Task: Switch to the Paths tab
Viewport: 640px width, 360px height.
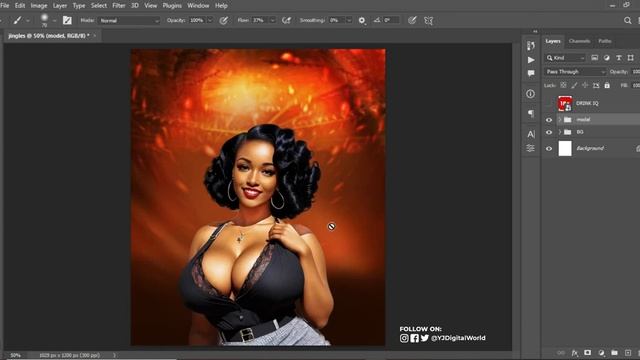Action: pyautogui.click(x=604, y=41)
